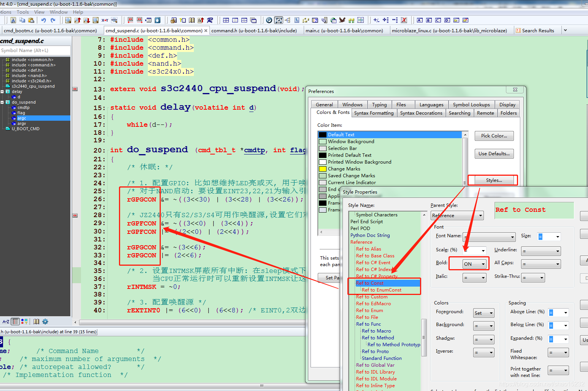
Task: Open the Foreground Set dropdown
Action: click(x=484, y=313)
